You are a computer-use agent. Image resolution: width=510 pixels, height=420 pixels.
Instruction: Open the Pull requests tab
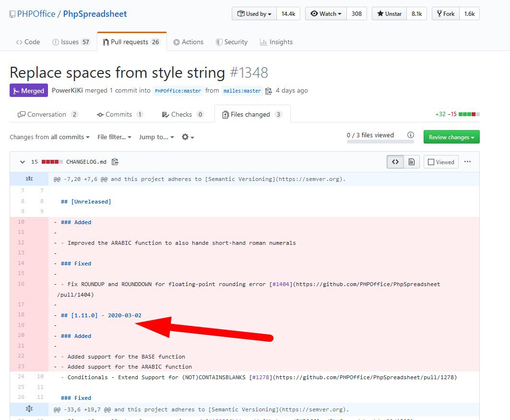132,42
